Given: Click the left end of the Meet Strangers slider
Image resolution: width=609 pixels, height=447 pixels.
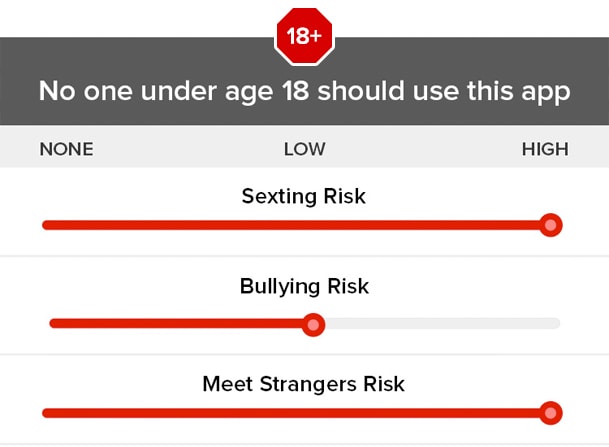Looking at the screenshot, I should coord(47,413).
